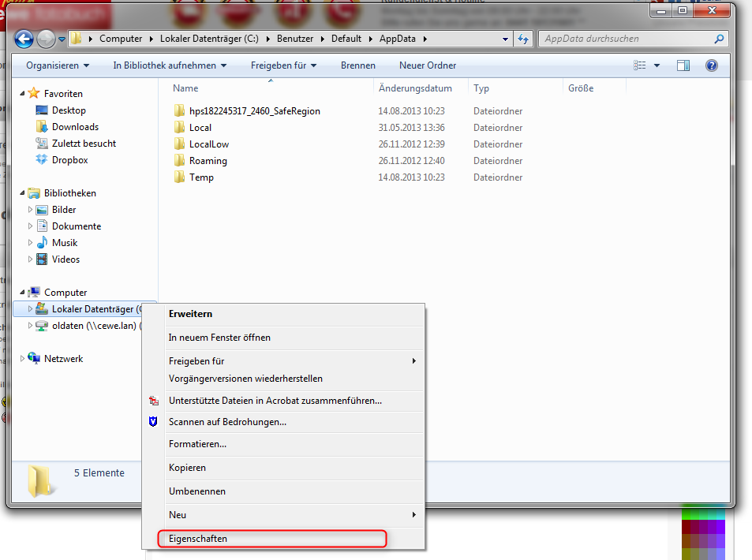
Task: Choose 'Umbenennen' in context menu
Action: click(197, 491)
